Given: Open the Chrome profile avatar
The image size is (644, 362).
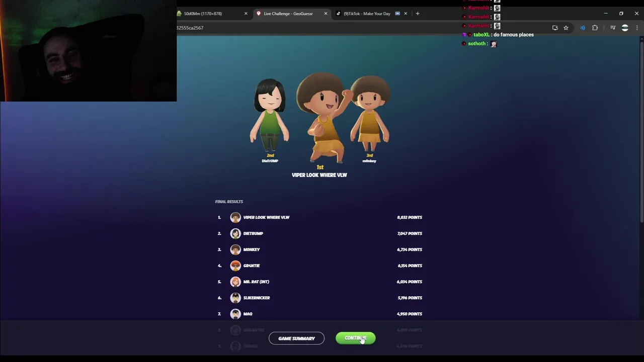Looking at the screenshot, I should tap(625, 28).
